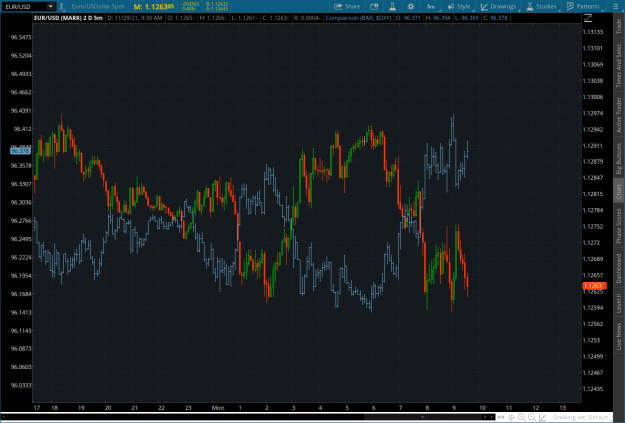Screen dimensions: 625x423
Task: Click the C: 96.378 comparison close value
Action: click(495, 18)
